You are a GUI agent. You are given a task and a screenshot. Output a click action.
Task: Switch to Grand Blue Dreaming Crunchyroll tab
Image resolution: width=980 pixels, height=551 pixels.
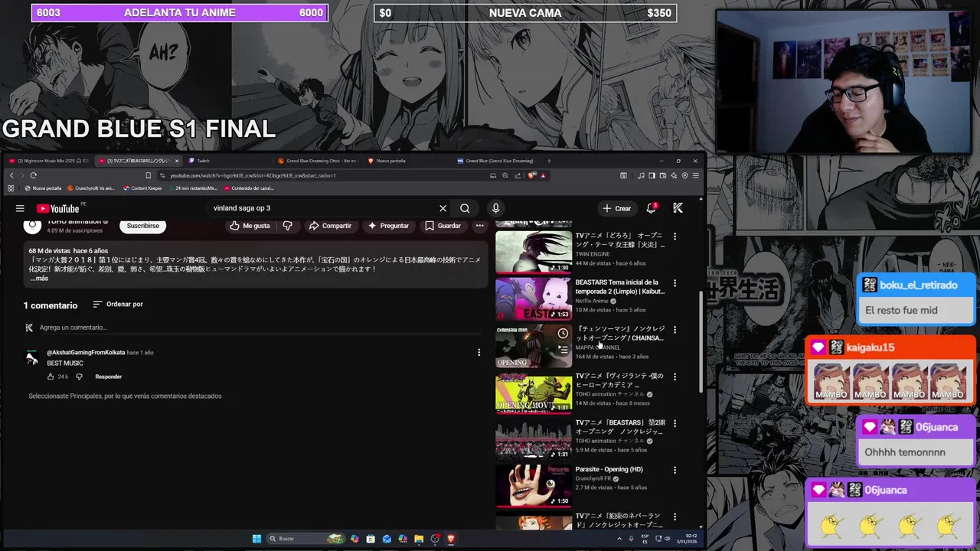(318, 161)
